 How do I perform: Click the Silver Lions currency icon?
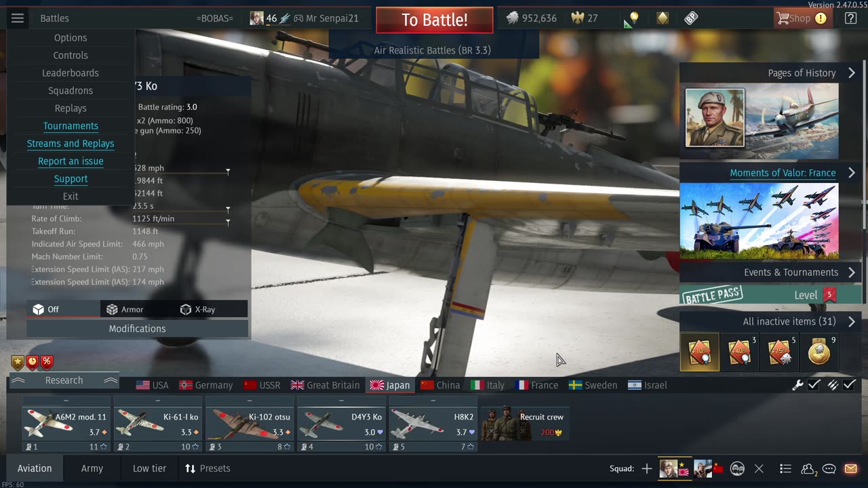click(x=513, y=18)
